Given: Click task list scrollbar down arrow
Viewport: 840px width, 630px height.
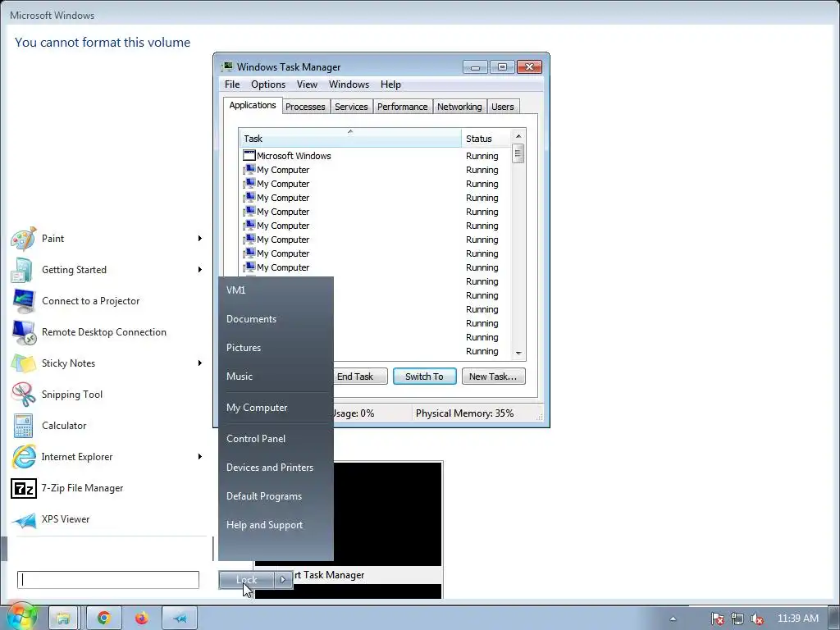Looking at the screenshot, I should tap(518, 353).
